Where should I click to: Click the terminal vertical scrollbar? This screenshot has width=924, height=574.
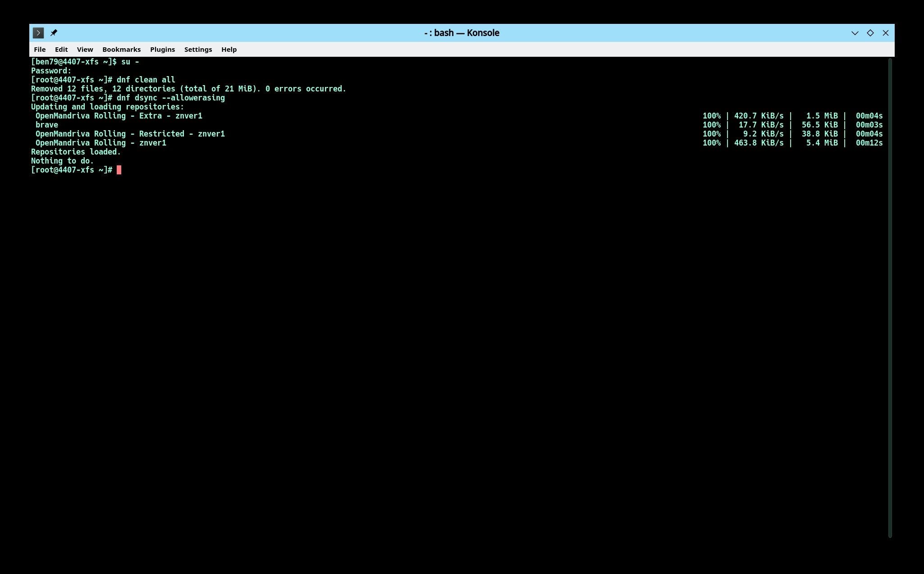pyautogui.click(x=890, y=297)
